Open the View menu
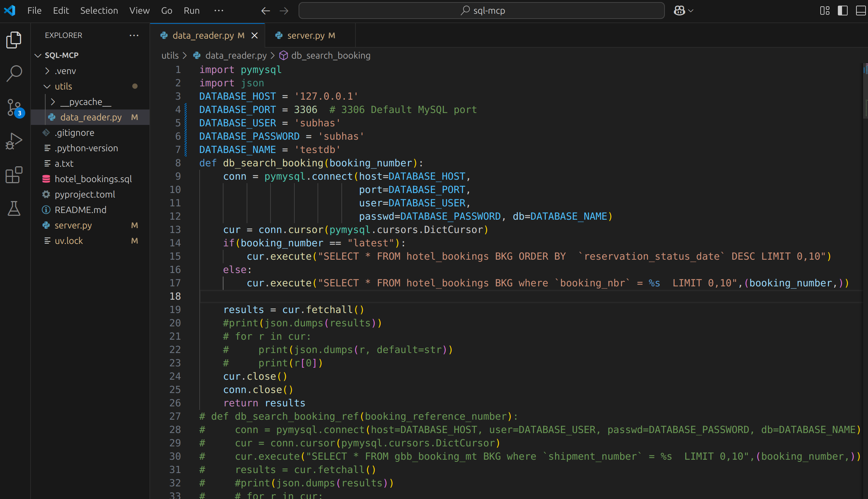This screenshot has height=499, width=868. [x=139, y=11]
